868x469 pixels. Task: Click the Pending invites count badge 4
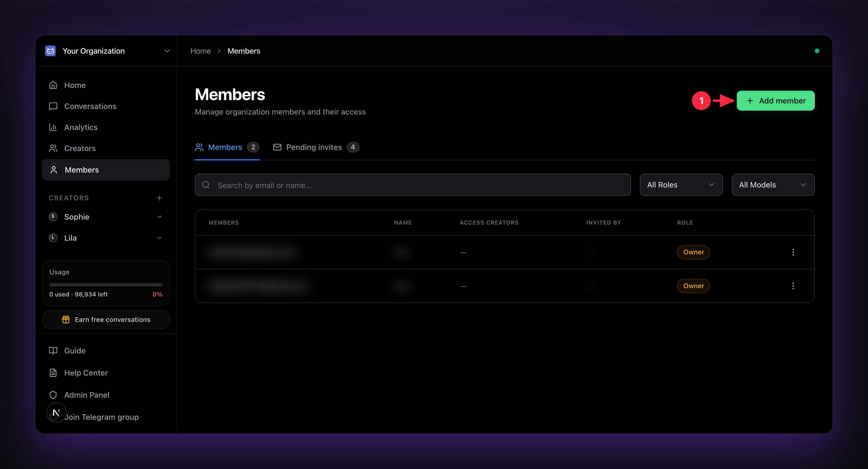353,147
